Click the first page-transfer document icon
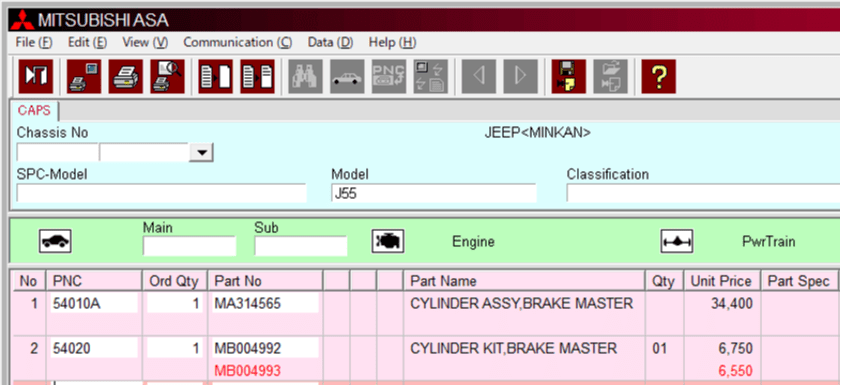Viewport: 841px width, 385px height. click(215, 76)
